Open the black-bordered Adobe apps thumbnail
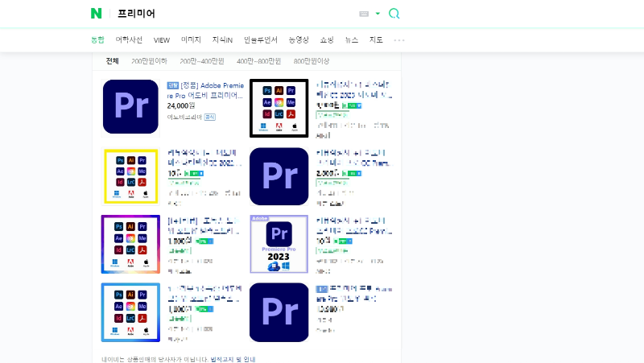Viewport: 644px width, 363px height. tap(279, 108)
